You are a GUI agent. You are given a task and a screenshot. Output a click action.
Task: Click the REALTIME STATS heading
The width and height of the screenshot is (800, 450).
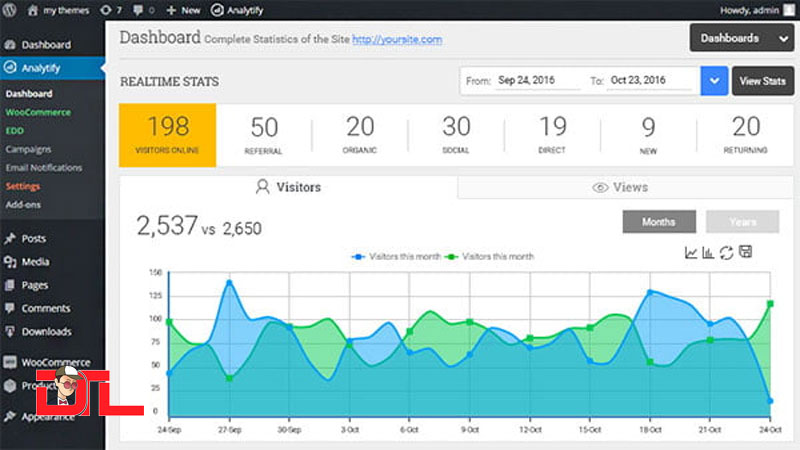(x=169, y=82)
